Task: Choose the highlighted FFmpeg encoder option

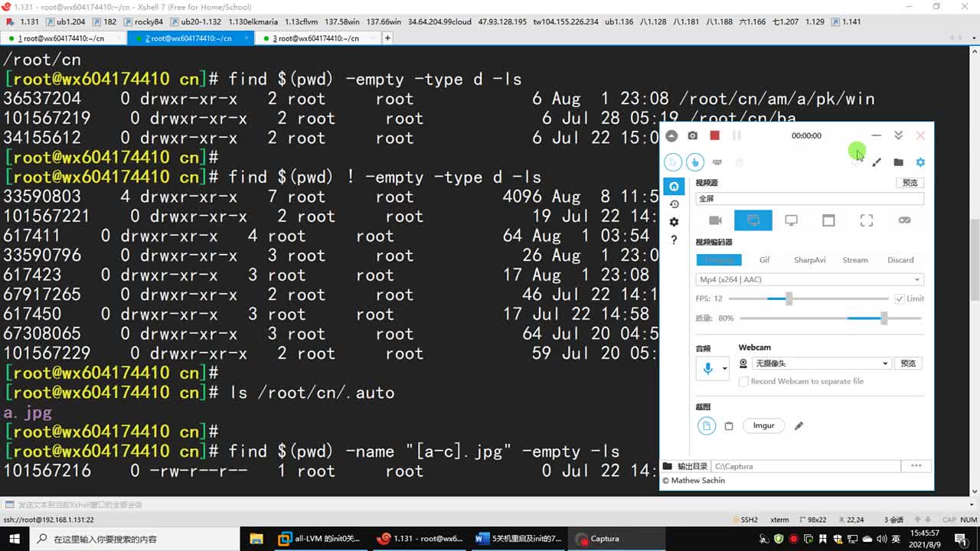Action: coord(719,260)
